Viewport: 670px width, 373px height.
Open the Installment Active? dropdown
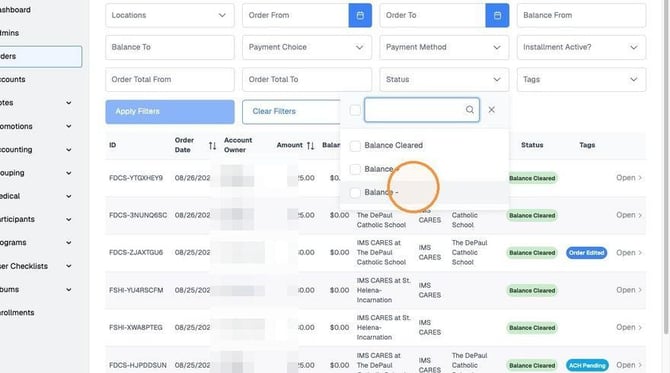[x=581, y=47]
